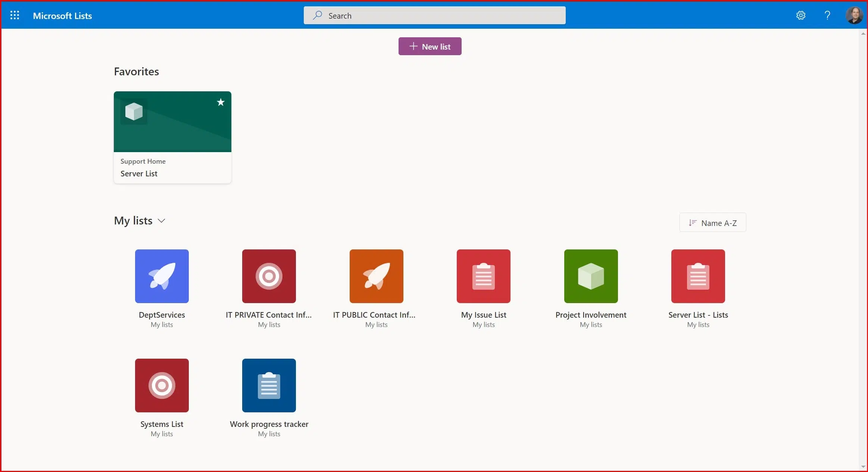The height and width of the screenshot is (472, 868).
Task: Click the Favorites section heading
Action: pos(137,72)
